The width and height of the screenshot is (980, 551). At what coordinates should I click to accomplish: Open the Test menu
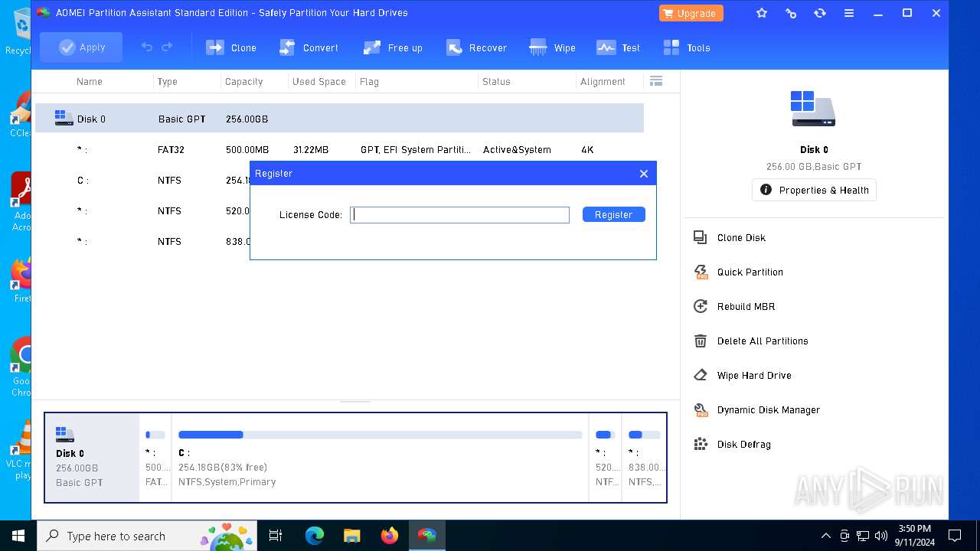618,47
